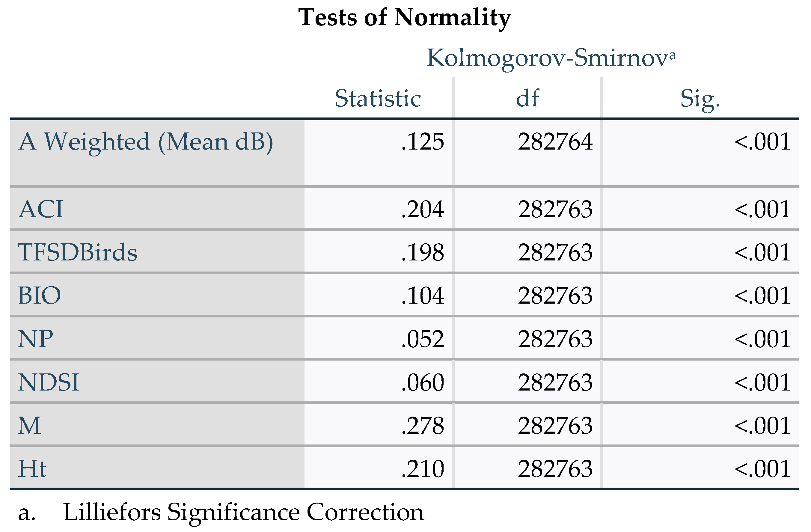Screen dimensions: 811x532
Task: Click the Tests of Normality title
Action: pyautogui.click(x=405, y=17)
